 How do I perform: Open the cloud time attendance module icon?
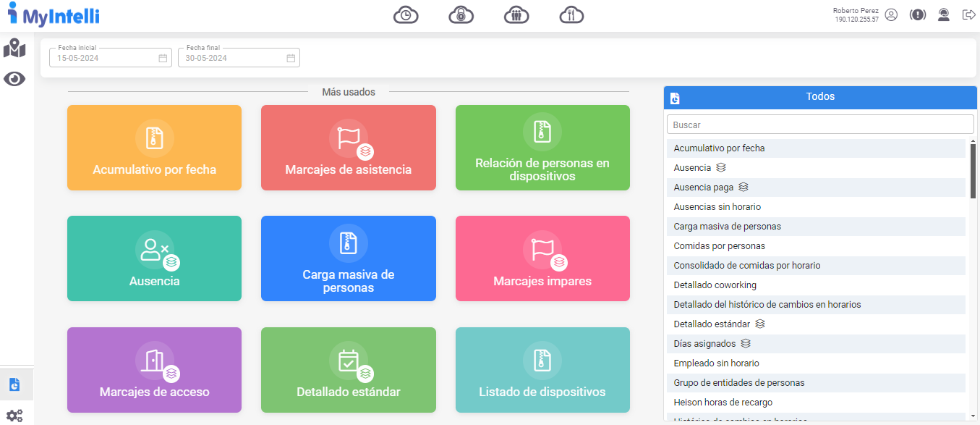[x=406, y=14]
